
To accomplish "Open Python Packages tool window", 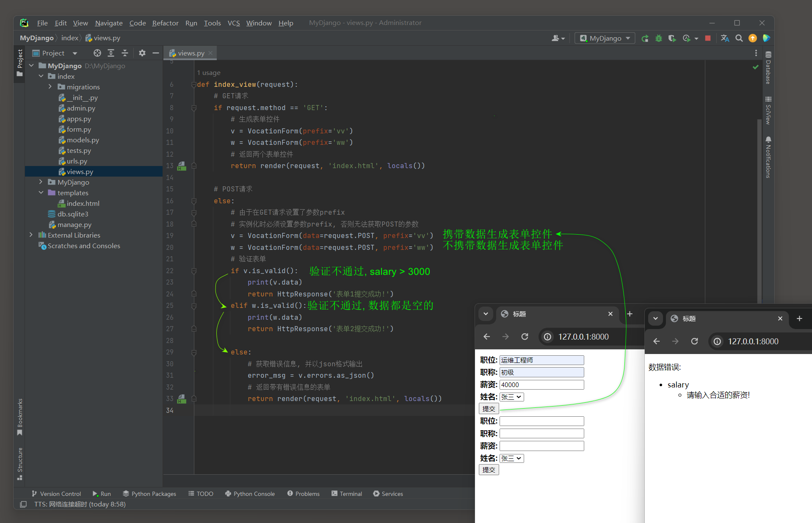I will (x=149, y=494).
